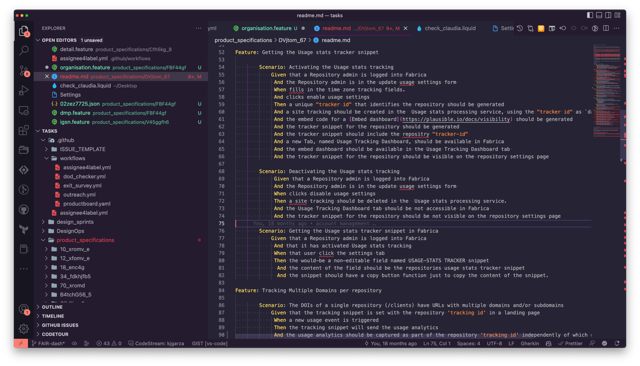Toggle secondary sidebar layout icon in title bar

coord(608,15)
